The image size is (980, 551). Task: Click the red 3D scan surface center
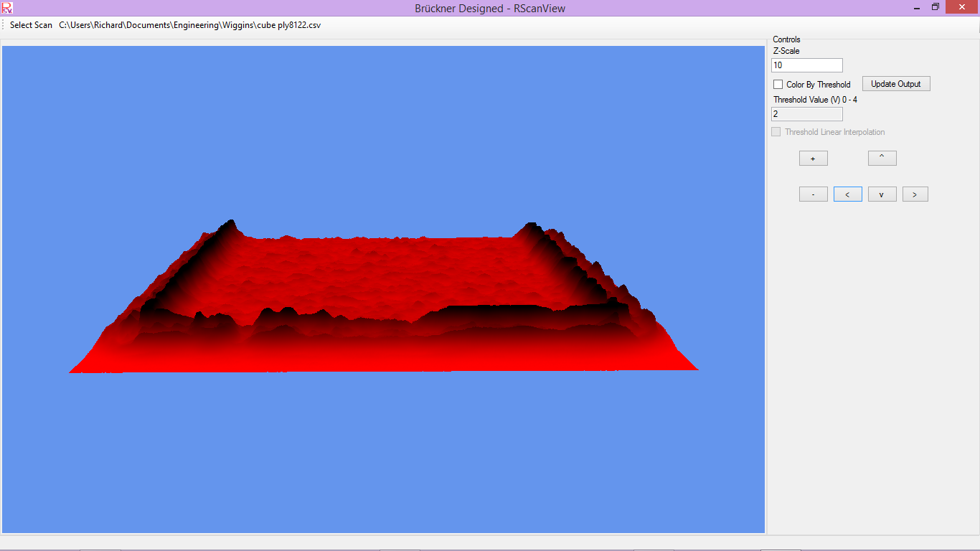380,280
